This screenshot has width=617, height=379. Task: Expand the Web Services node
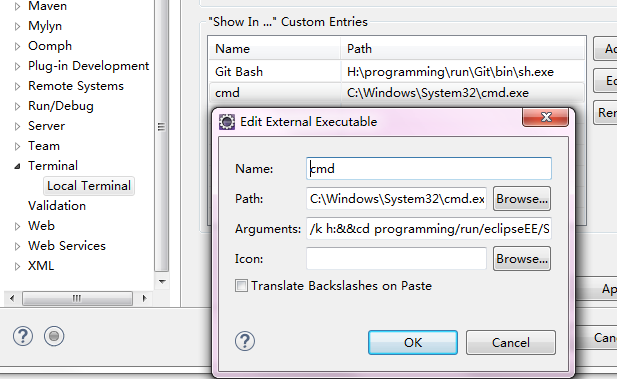(x=17, y=246)
